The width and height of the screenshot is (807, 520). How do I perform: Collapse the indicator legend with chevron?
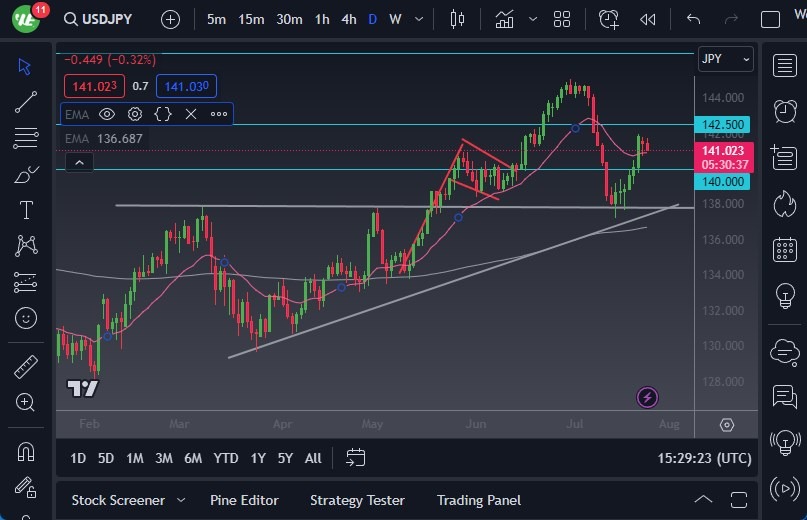(78, 162)
